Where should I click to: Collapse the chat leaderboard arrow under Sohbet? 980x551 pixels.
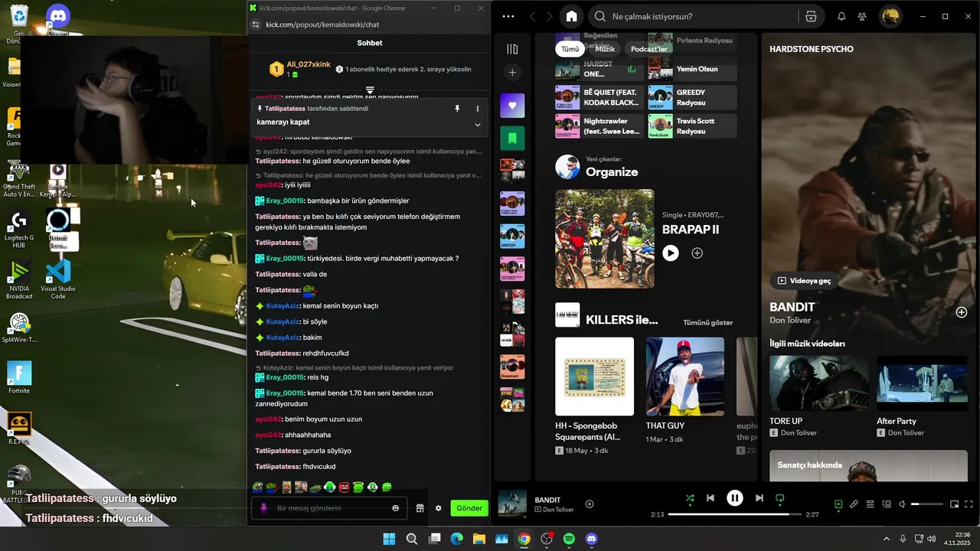pos(370,90)
